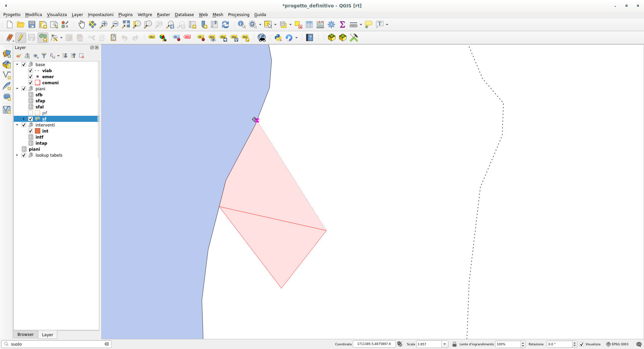Toggle visibility of int layer
Image resolution: width=644 pixels, height=349 pixels.
coord(31,131)
